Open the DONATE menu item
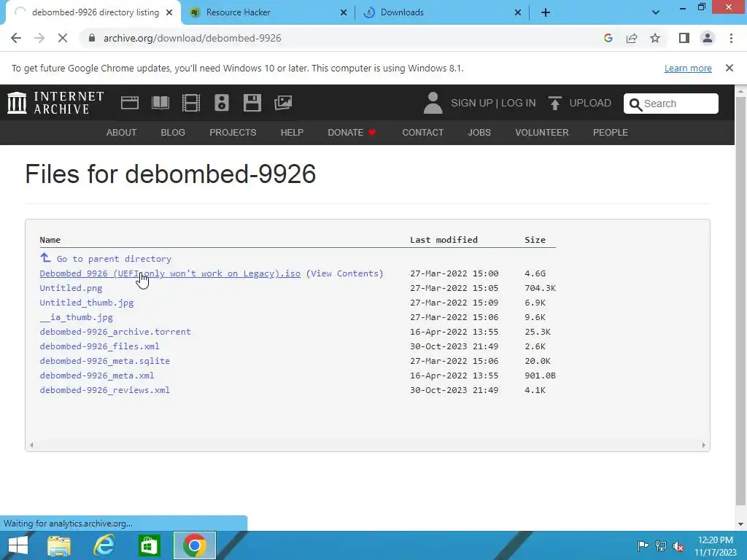The width and height of the screenshot is (747, 560). tap(352, 133)
